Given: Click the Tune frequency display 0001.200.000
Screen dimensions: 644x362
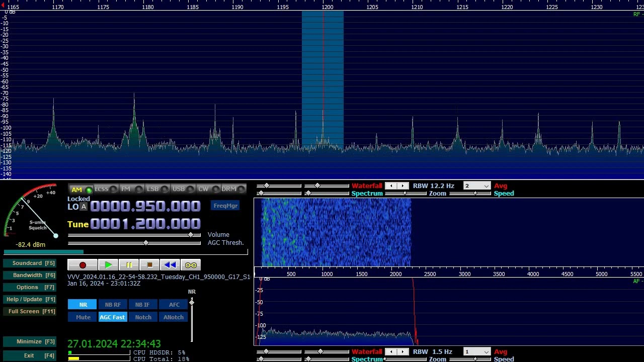Looking at the screenshot, I should pyautogui.click(x=145, y=224).
